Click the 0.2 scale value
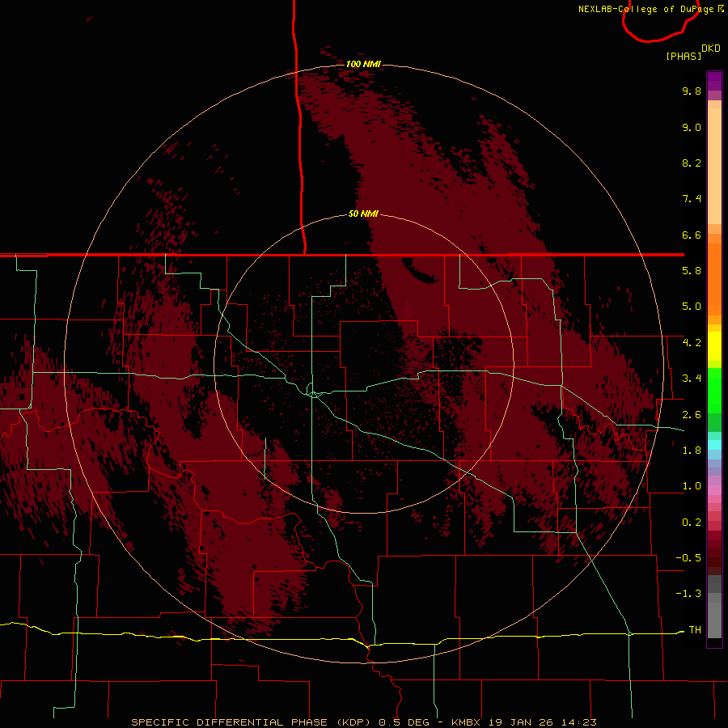This screenshot has width=728, height=728. 692,523
